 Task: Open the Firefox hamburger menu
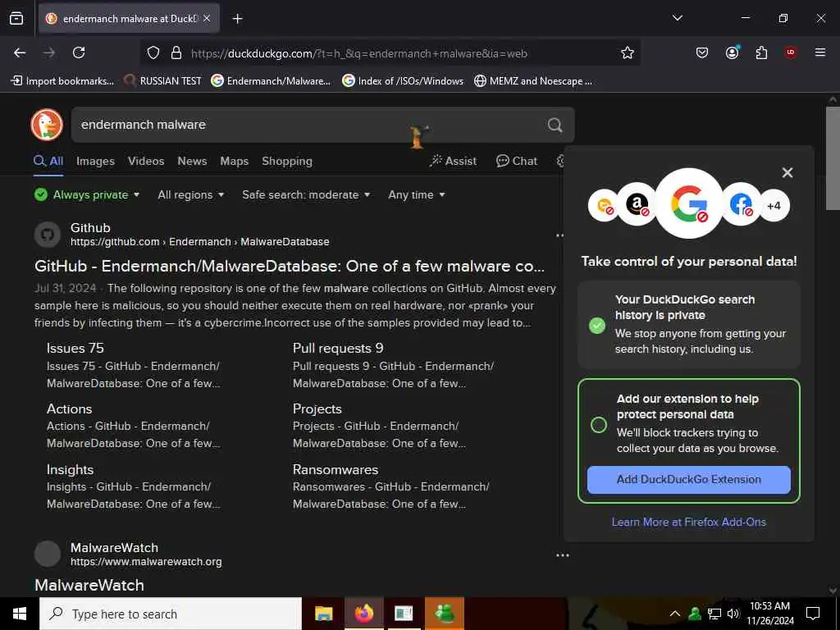(820, 52)
